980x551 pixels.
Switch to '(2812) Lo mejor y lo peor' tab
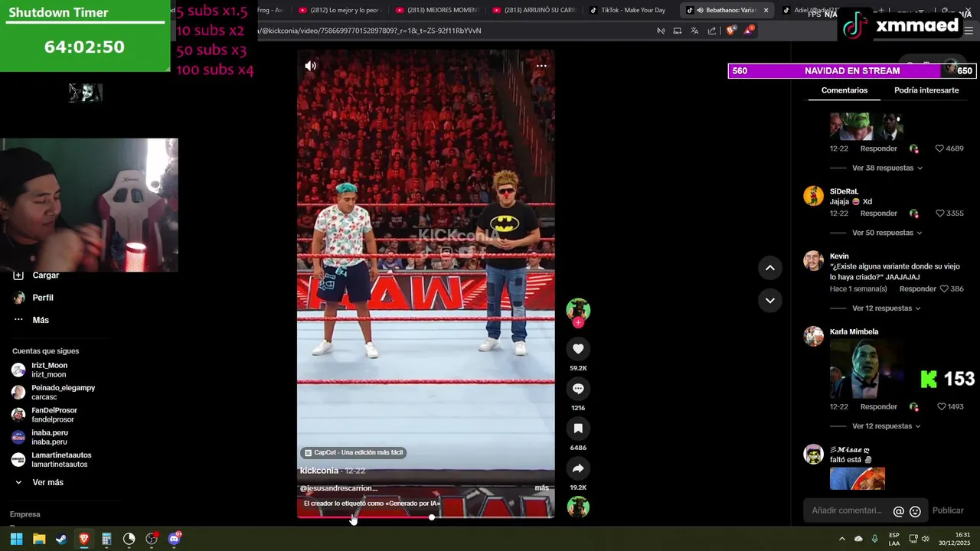(x=341, y=10)
